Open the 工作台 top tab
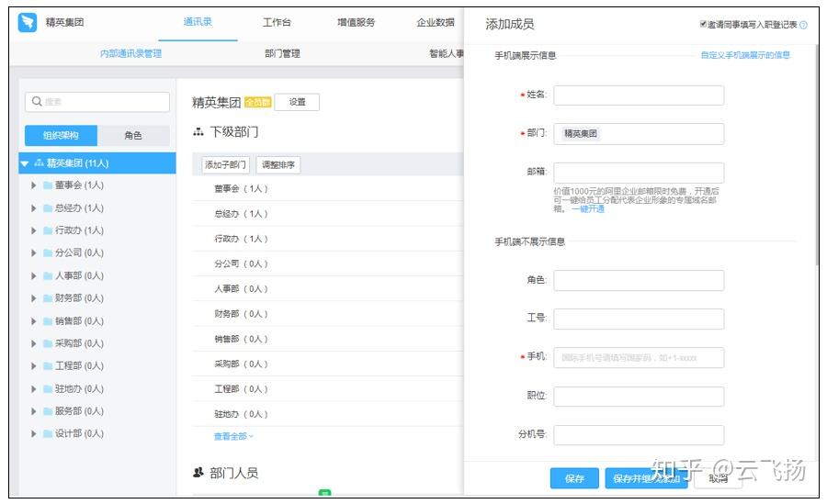This screenshot has height=504, width=827. 277,22
